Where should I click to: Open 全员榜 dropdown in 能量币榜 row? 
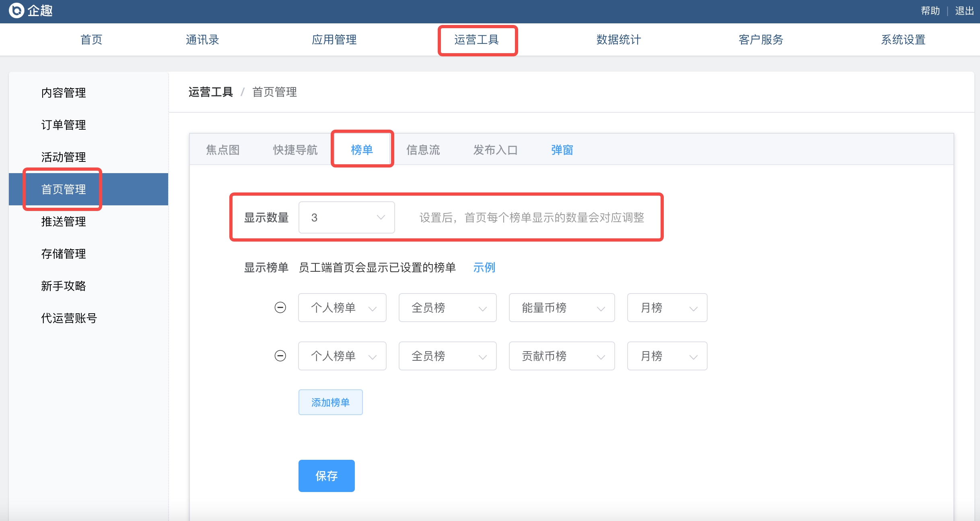click(x=447, y=308)
